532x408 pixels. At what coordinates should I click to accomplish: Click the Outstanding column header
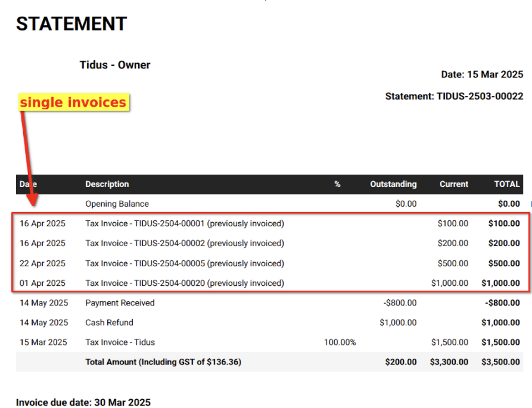393,184
